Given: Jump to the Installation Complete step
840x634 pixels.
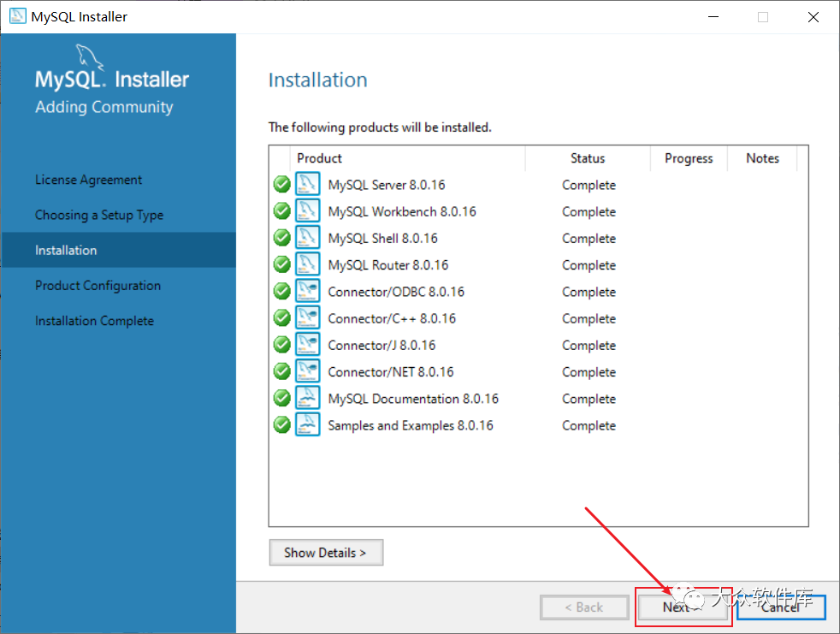Looking at the screenshot, I should point(94,321).
